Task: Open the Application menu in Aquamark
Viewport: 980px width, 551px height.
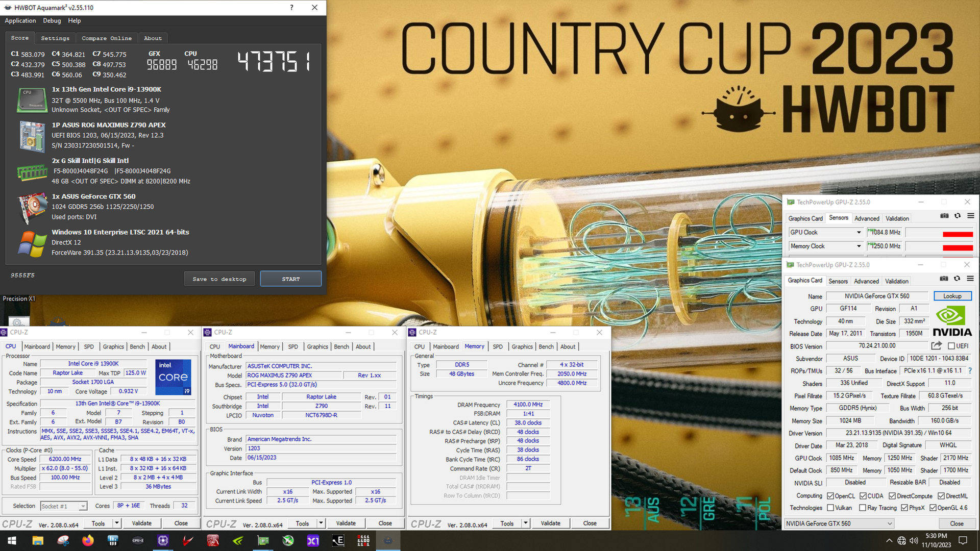Action: 20,21
